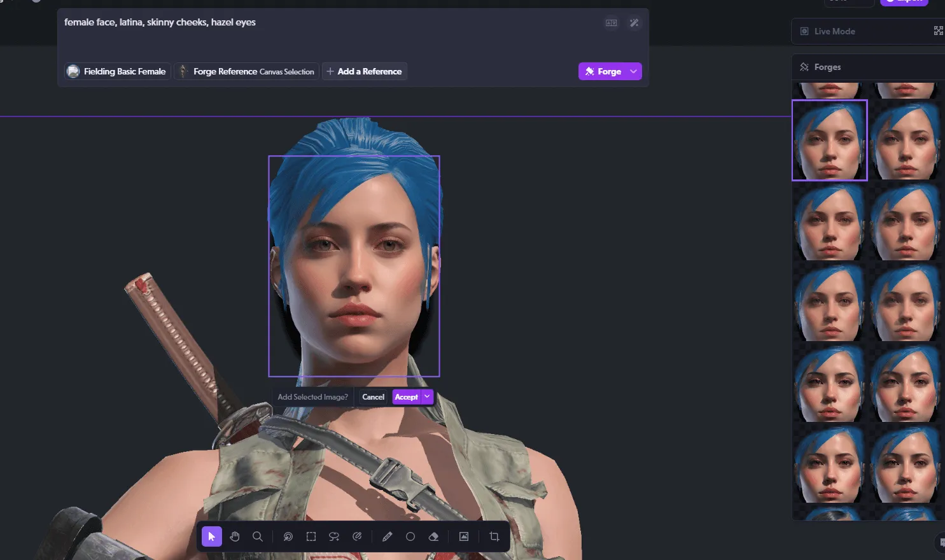Activate the Zoom magnifier tool
945x560 pixels.
pyautogui.click(x=258, y=536)
